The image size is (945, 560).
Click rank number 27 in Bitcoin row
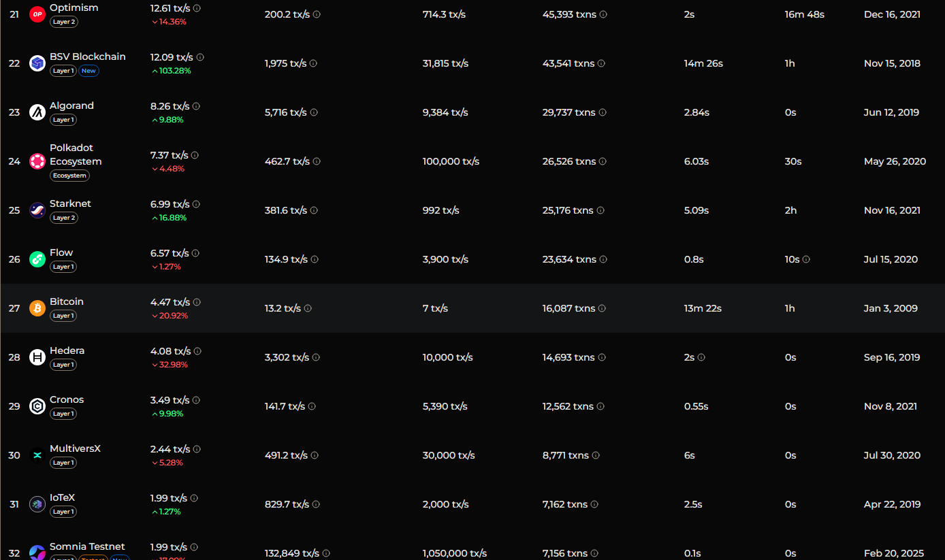[x=14, y=308]
